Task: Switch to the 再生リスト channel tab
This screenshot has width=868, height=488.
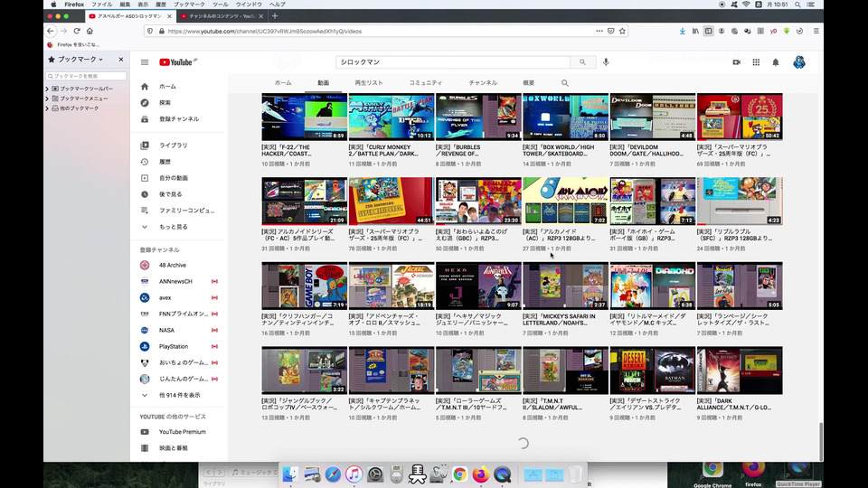Action: pos(369,83)
